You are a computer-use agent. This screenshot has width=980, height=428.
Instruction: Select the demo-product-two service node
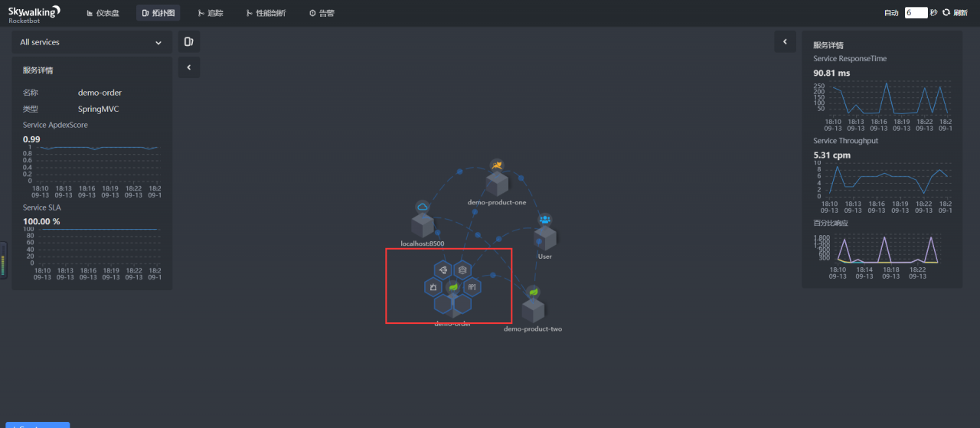(533, 309)
